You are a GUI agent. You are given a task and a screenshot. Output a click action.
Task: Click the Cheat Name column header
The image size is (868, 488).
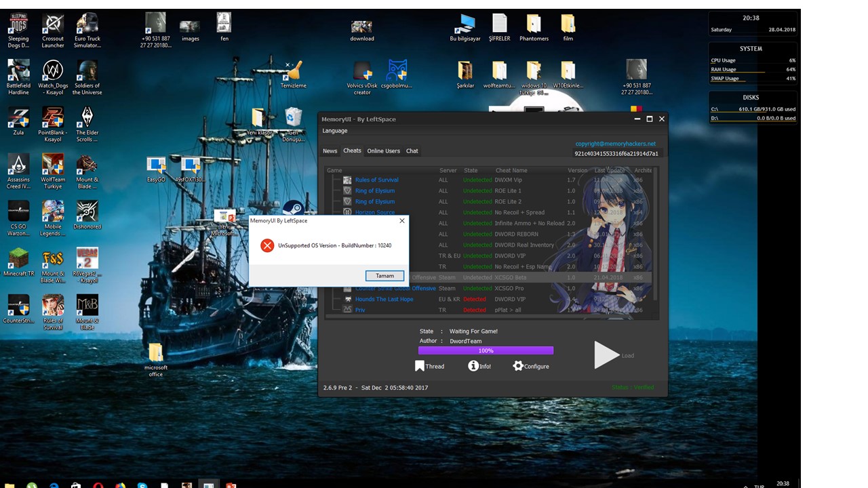[511, 171]
